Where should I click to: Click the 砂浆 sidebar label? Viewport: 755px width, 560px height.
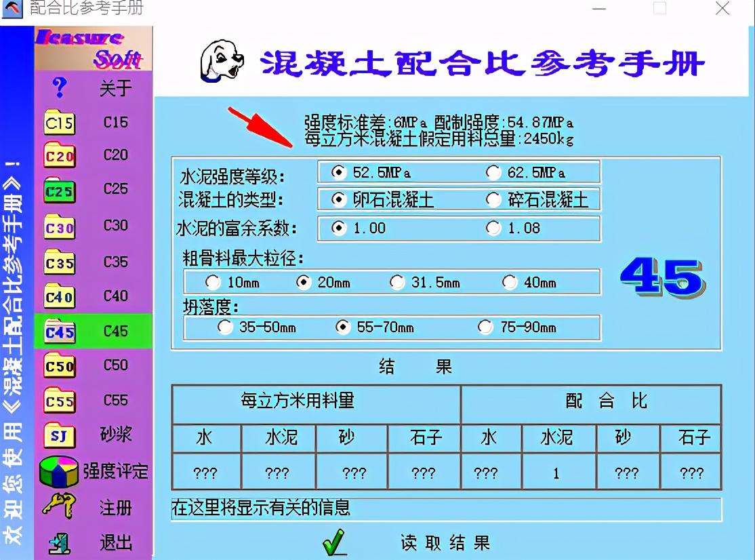[x=115, y=435]
